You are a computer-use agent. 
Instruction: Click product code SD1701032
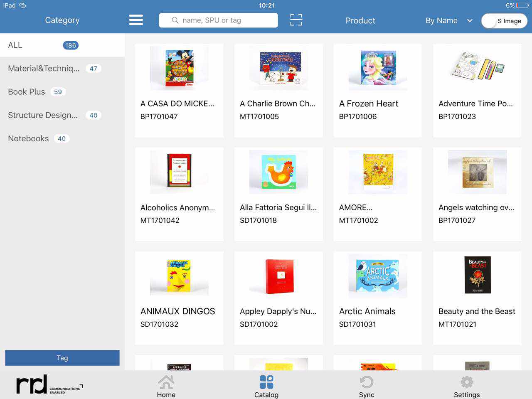coord(159,324)
